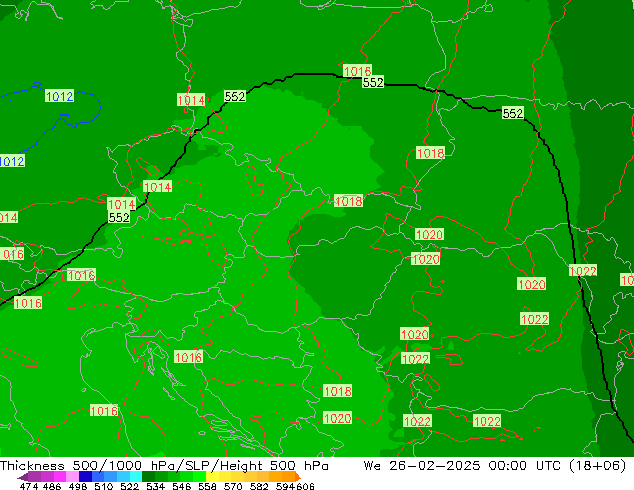Click the purple arrow tip at the legend start
This screenshot has height=490, width=634.
(22, 477)
